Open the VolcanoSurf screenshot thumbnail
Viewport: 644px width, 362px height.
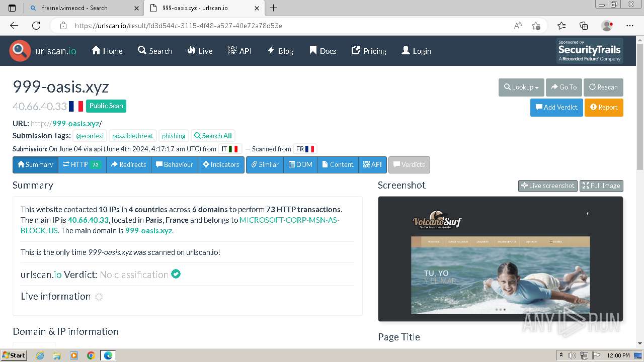501,259
